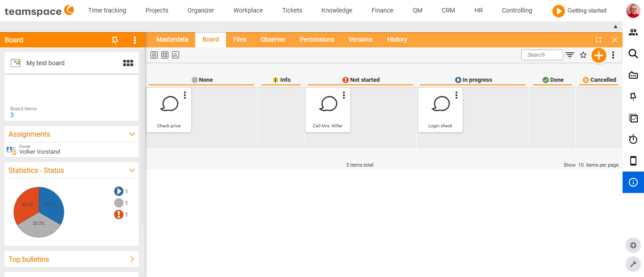
Task: Open Check price card options menu
Action: pos(185,95)
